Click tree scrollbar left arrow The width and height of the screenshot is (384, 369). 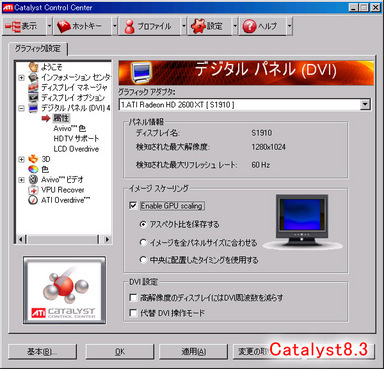tap(20, 239)
